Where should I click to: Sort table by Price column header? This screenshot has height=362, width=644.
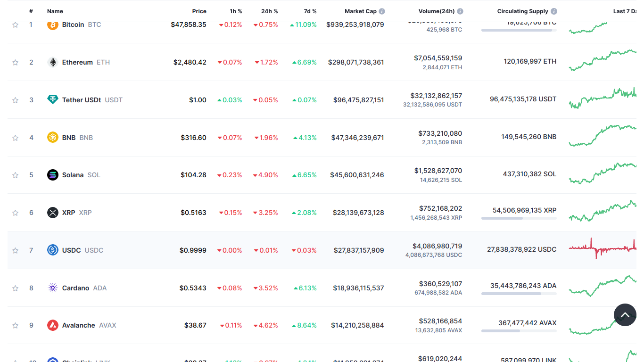[x=199, y=11]
